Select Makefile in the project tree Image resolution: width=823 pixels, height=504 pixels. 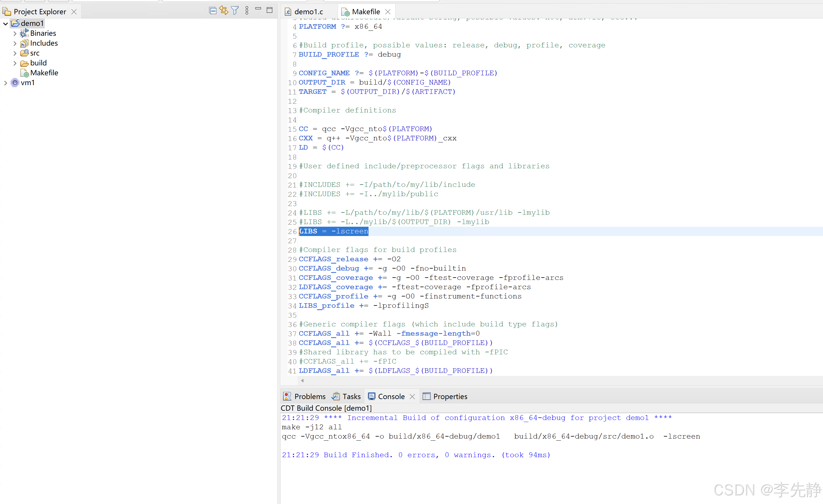coord(44,73)
